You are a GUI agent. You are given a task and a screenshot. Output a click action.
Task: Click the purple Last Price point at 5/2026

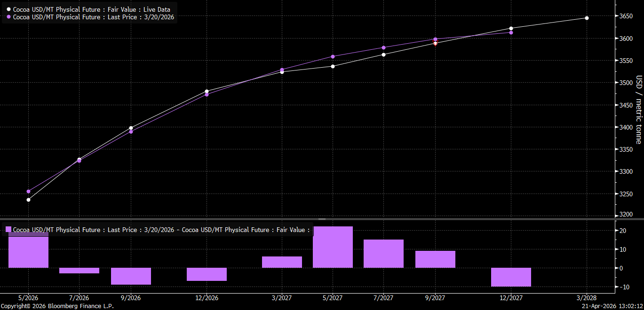(28, 191)
